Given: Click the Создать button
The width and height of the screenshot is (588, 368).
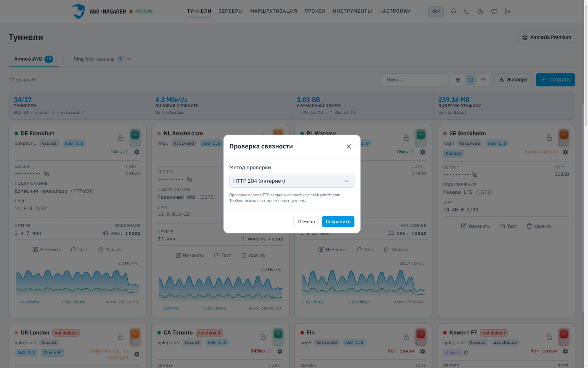Looking at the screenshot, I should coord(555,80).
